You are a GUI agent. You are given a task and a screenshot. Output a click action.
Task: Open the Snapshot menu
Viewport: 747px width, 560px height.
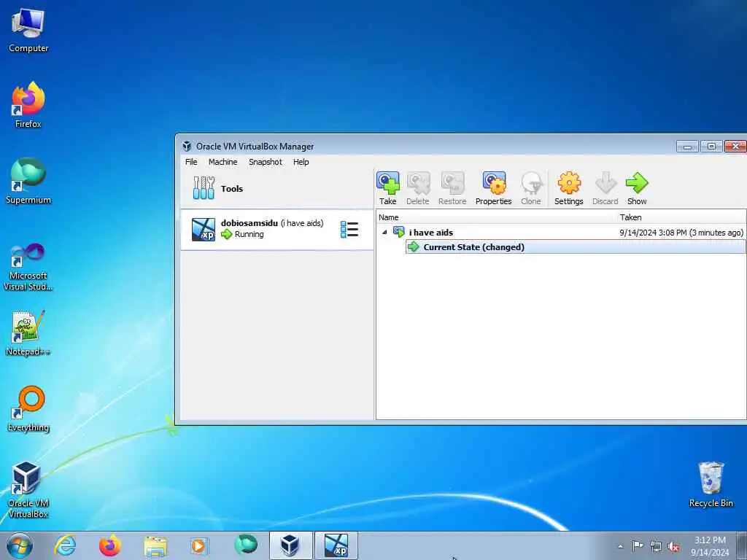click(266, 162)
